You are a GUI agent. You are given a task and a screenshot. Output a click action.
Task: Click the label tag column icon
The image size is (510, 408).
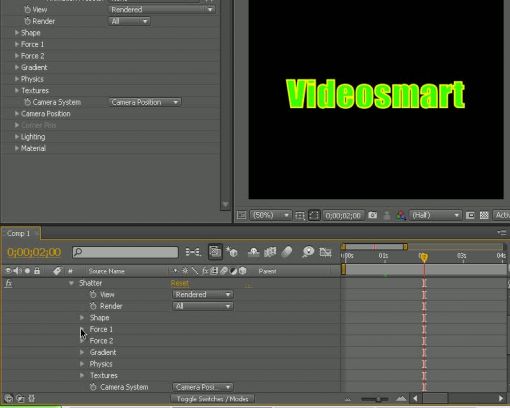point(57,271)
